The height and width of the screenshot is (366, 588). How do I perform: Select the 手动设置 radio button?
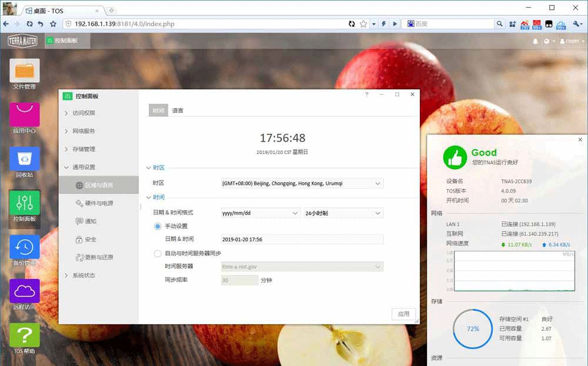pyautogui.click(x=158, y=226)
